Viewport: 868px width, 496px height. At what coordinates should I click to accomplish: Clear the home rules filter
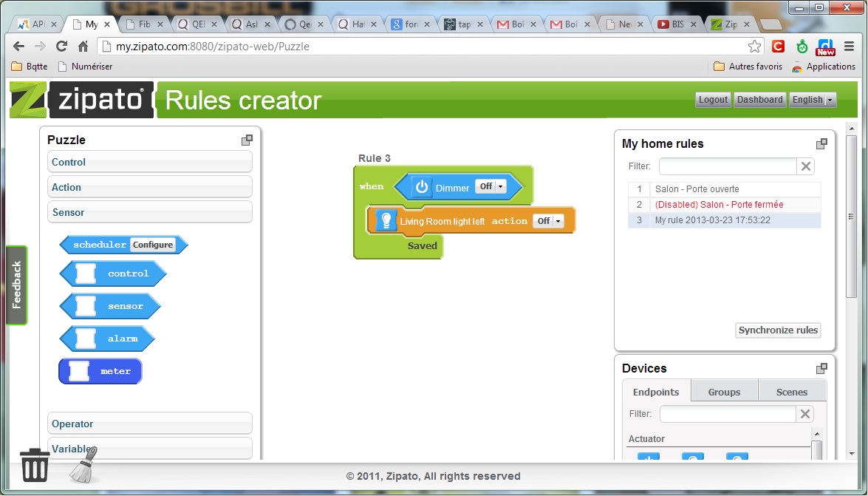(806, 166)
